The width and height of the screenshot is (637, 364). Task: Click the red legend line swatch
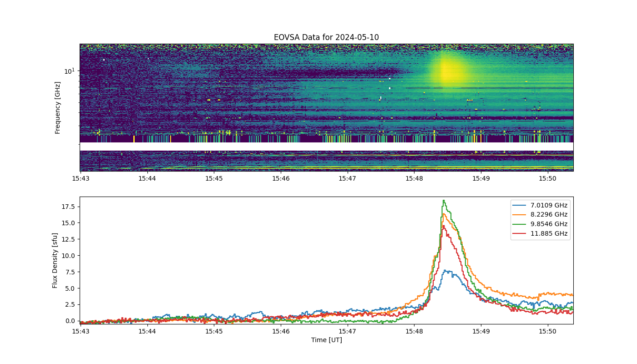tap(520, 234)
